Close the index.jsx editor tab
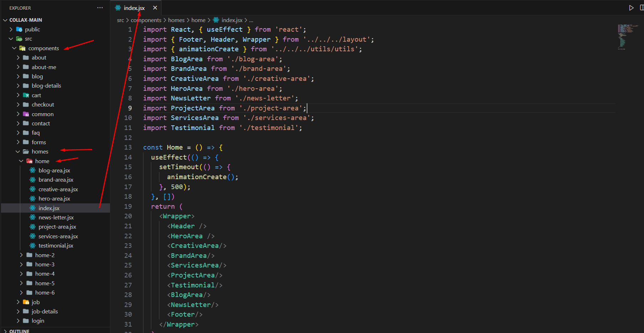 [155, 8]
